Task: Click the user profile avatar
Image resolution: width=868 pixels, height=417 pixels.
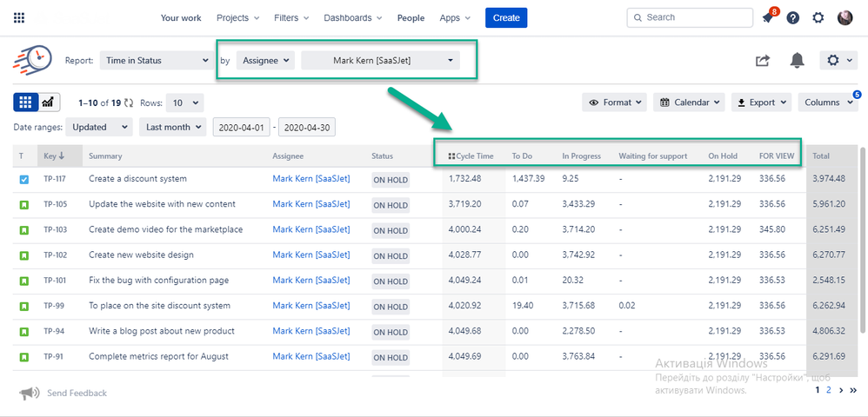Action: coord(845,18)
